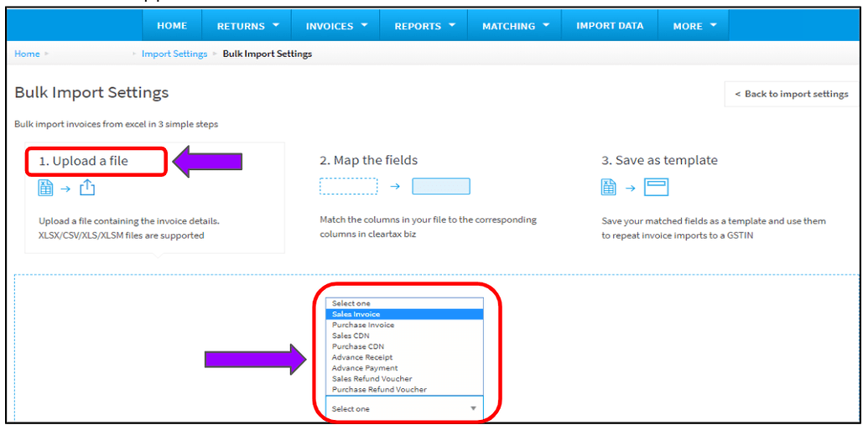
Task: Click the spreadsheet file icon under Upload a file
Action: pyautogui.click(x=45, y=188)
